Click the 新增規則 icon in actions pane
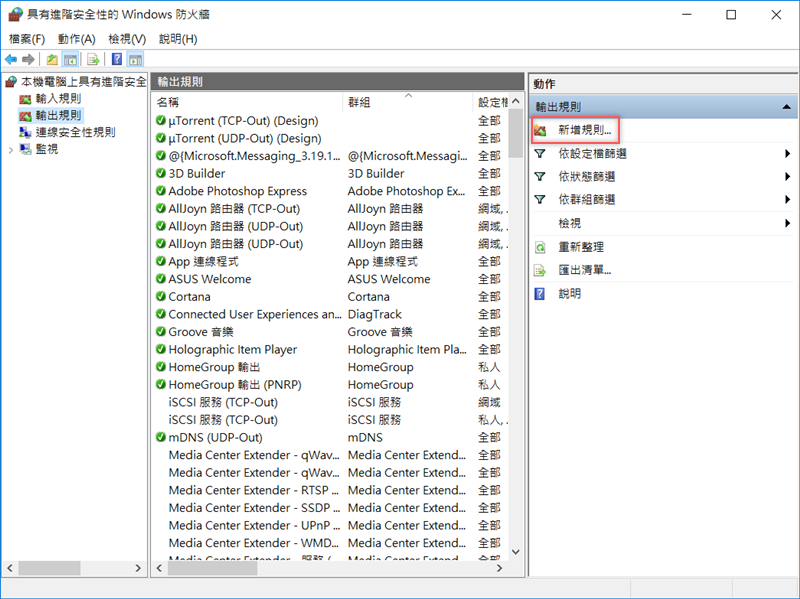Viewport: 800px width, 599px height. tap(540, 131)
